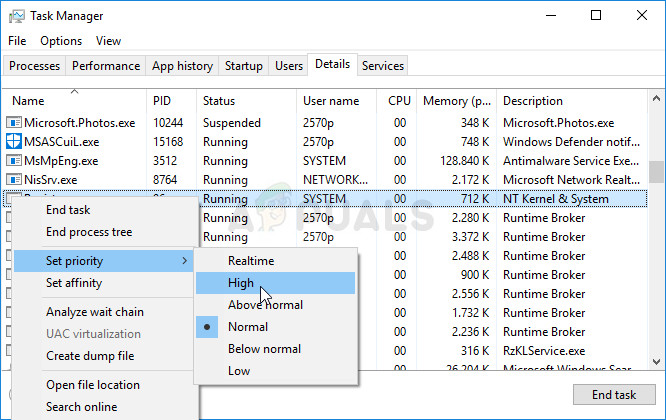Image resolution: width=666 pixels, height=420 pixels.
Task: Select Realtime priority level
Action: coord(250,261)
